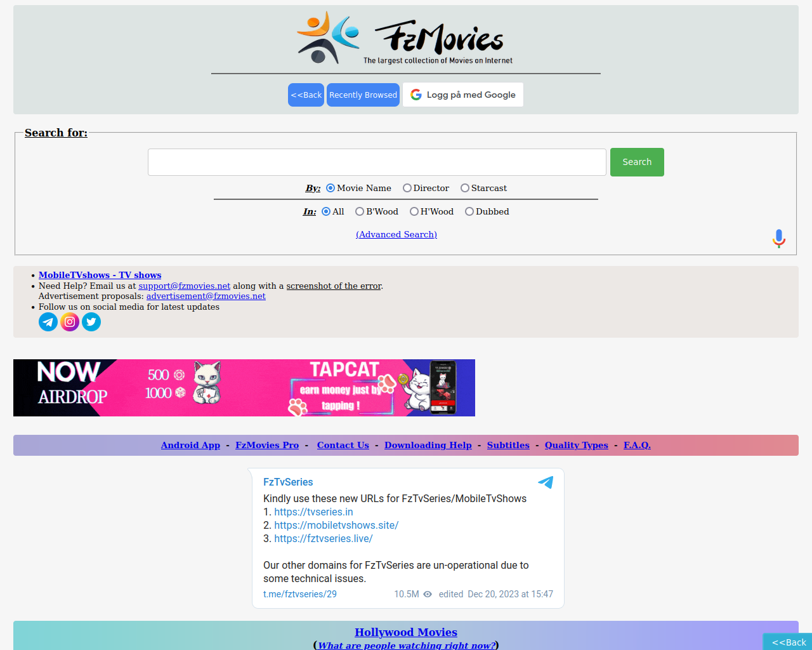Open https://tvseries.in link
Viewport: 812px width, 650px height.
click(x=313, y=512)
